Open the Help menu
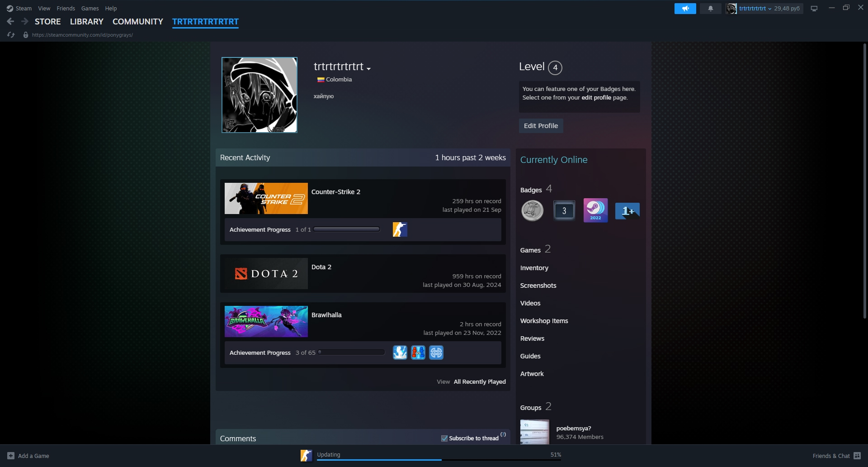 click(x=111, y=9)
